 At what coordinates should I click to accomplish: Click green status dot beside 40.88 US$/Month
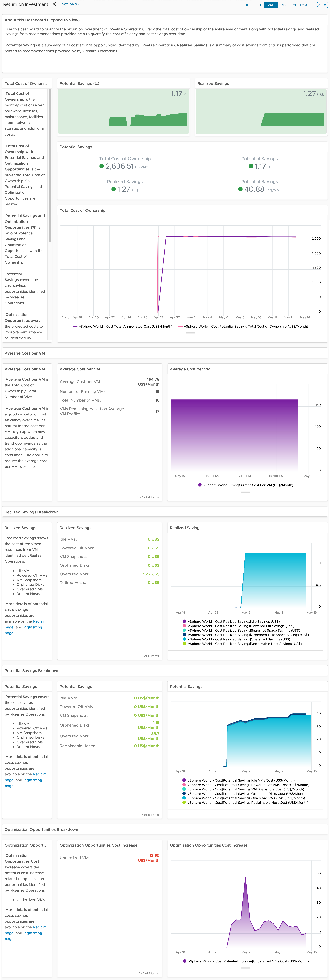240,189
